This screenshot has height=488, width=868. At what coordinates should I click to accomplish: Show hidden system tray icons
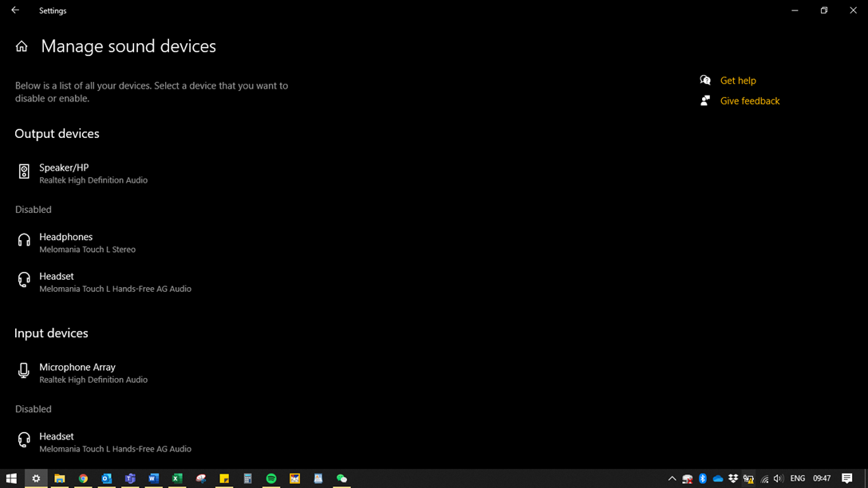point(672,478)
